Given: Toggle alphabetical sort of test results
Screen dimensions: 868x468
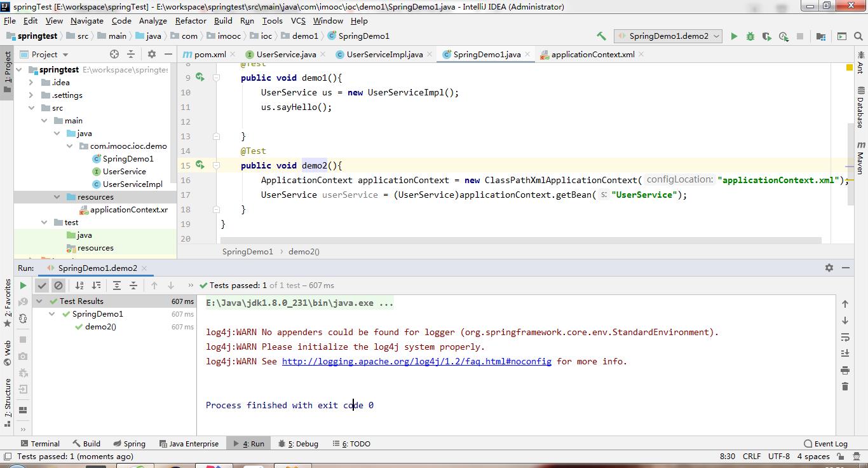Looking at the screenshot, I should pos(79,286).
